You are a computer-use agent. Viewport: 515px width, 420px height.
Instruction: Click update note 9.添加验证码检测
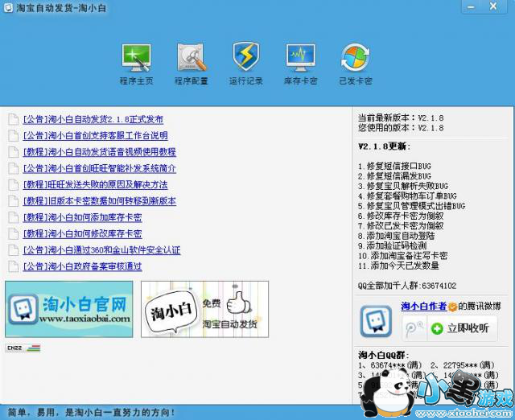(392, 245)
